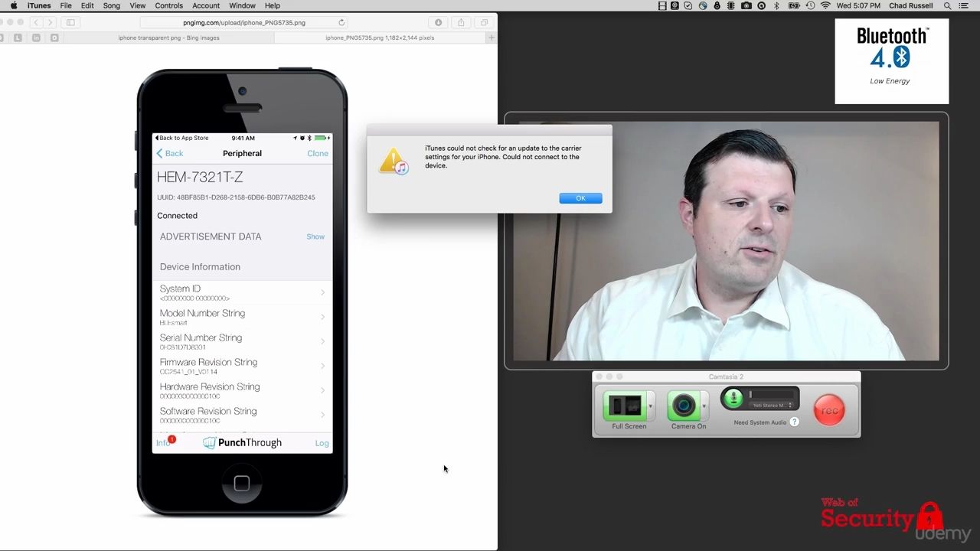Reload the page with Safari's refresh icon
The height and width of the screenshot is (551, 980).
(x=341, y=22)
